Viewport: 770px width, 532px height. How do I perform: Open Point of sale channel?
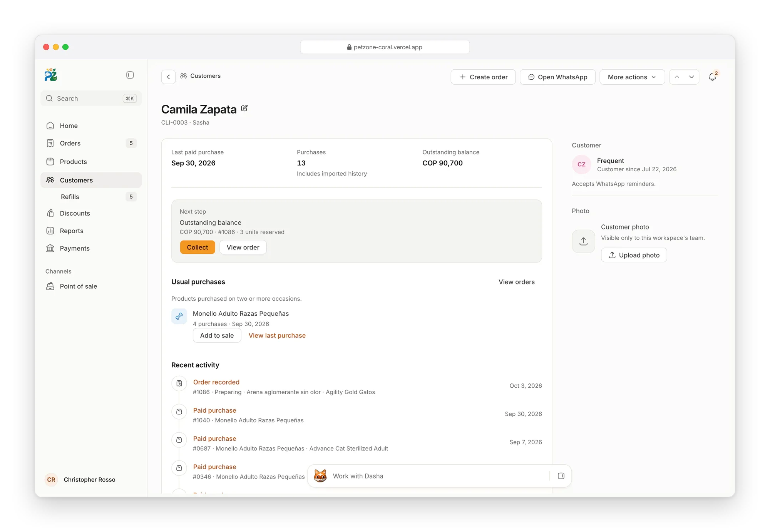click(x=91, y=286)
